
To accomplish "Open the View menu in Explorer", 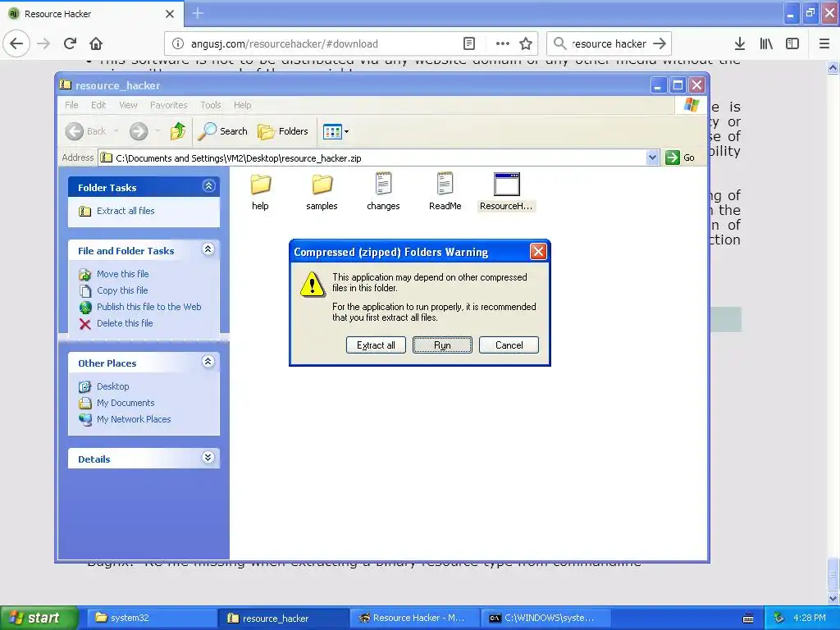I will pyautogui.click(x=128, y=105).
